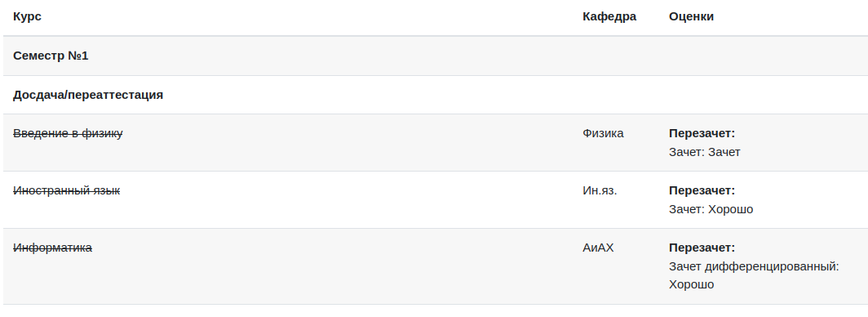This screenshot has width=868, height=317.
Task: Click the Зачет: Зачет grade text
Action: [704, 152]
